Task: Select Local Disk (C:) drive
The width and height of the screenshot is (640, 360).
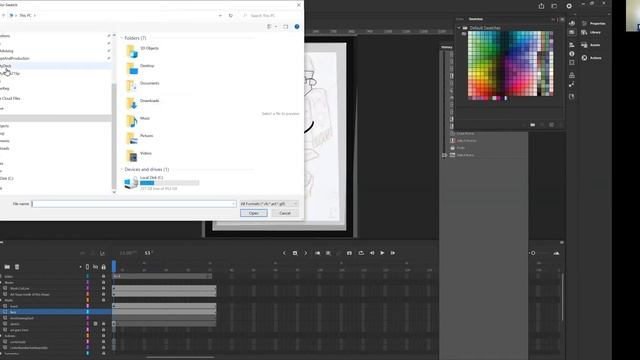Action: pyautogui.click(x=162, y=182)
